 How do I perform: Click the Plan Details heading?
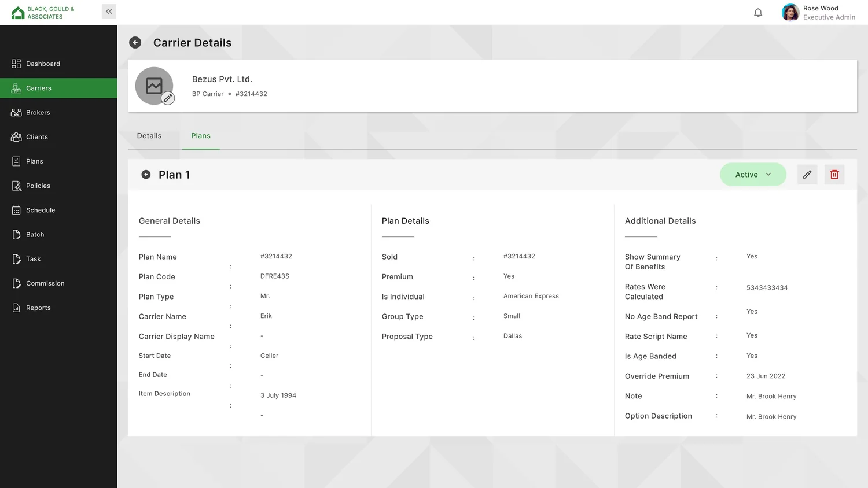(x=406, y=221)
